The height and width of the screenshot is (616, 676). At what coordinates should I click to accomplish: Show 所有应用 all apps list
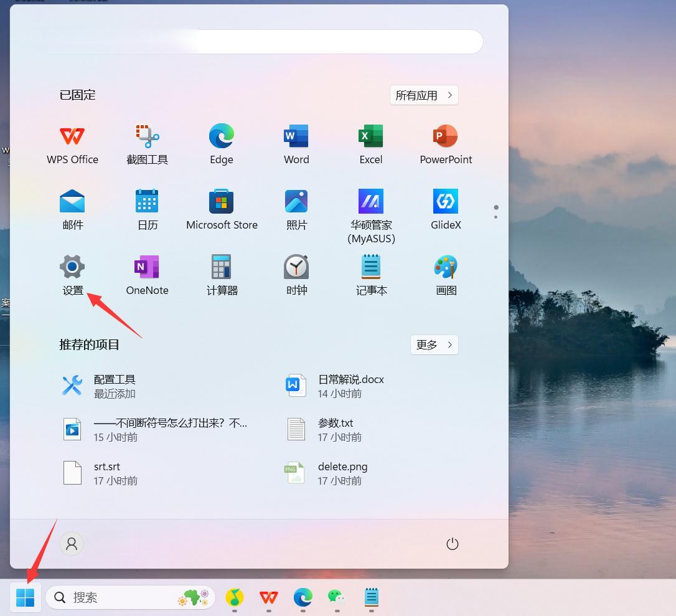click(424, 95)
